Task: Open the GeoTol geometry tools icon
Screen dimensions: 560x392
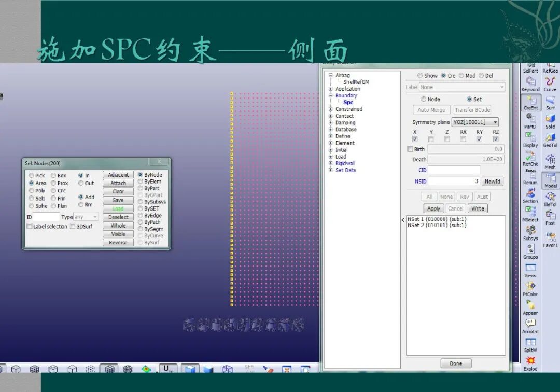Action: point(550,140)
